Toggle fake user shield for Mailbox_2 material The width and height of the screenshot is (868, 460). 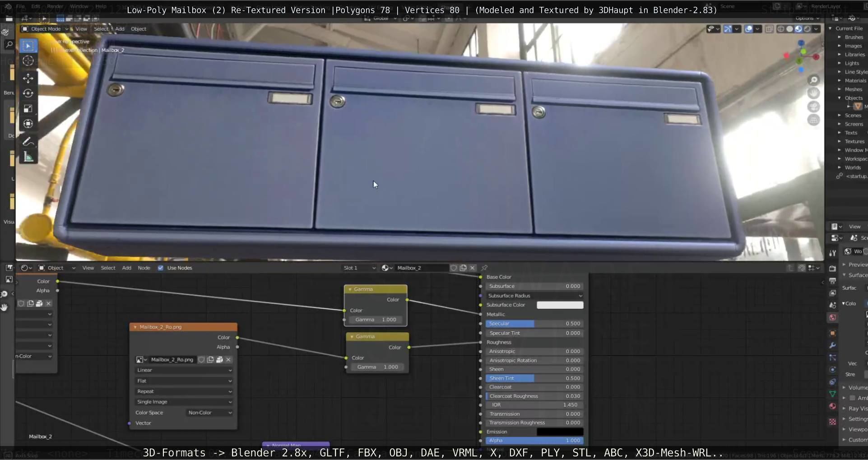(x=454, y=268)
